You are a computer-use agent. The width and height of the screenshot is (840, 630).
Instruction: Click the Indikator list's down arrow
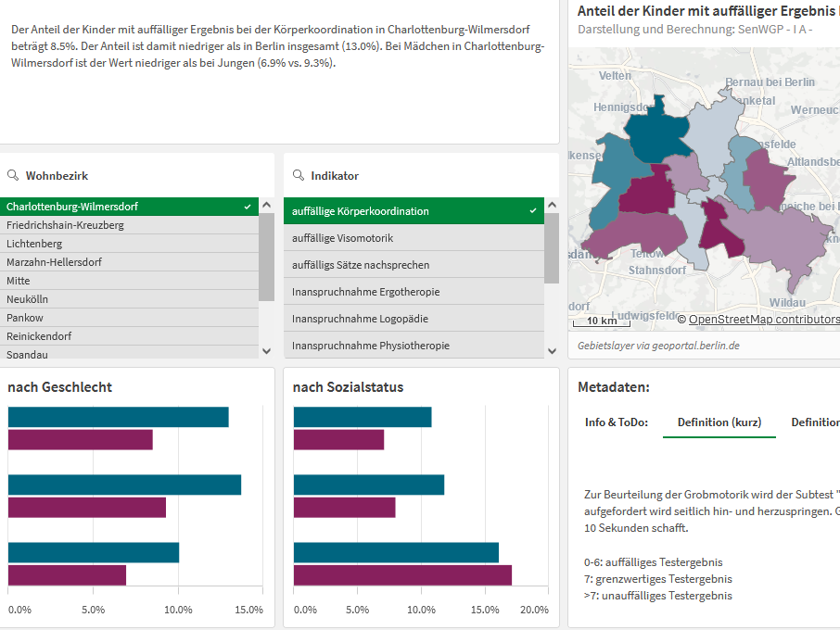point(553,351)
